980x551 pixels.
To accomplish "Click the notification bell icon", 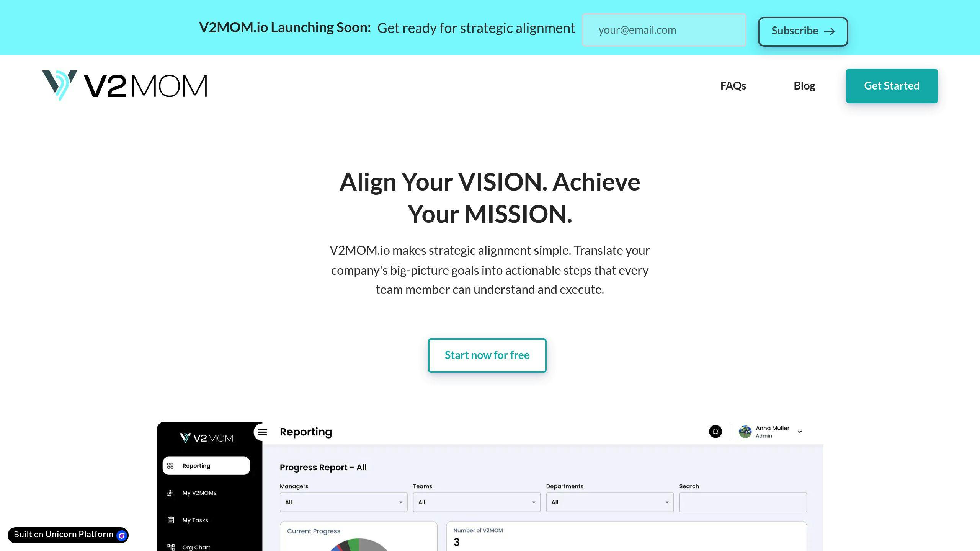I will pos(715,431).
